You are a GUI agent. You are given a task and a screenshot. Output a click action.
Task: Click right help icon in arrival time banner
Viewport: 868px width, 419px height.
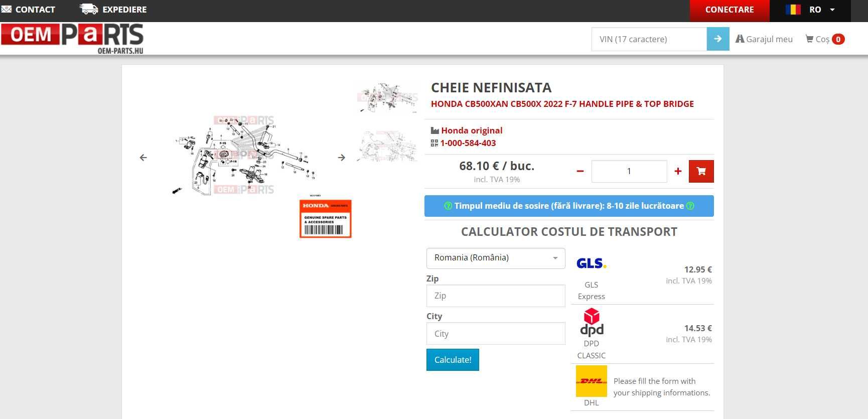tap(690, 206)
